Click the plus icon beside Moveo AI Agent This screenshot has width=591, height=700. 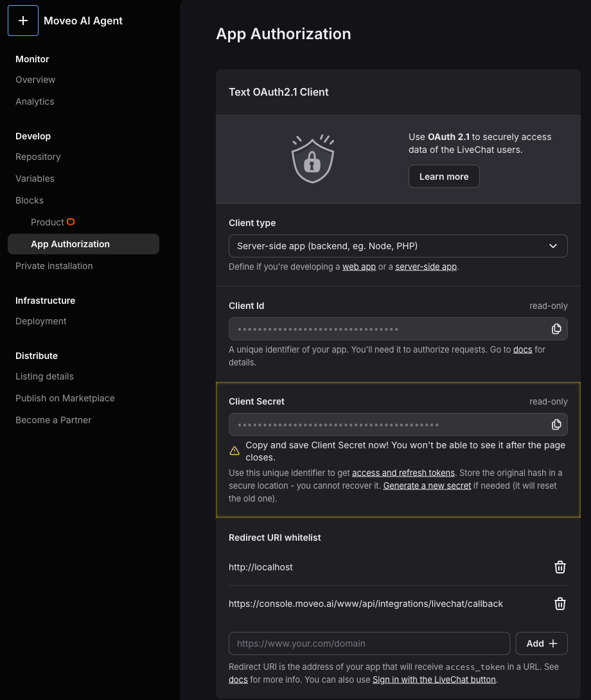[23, 21]
